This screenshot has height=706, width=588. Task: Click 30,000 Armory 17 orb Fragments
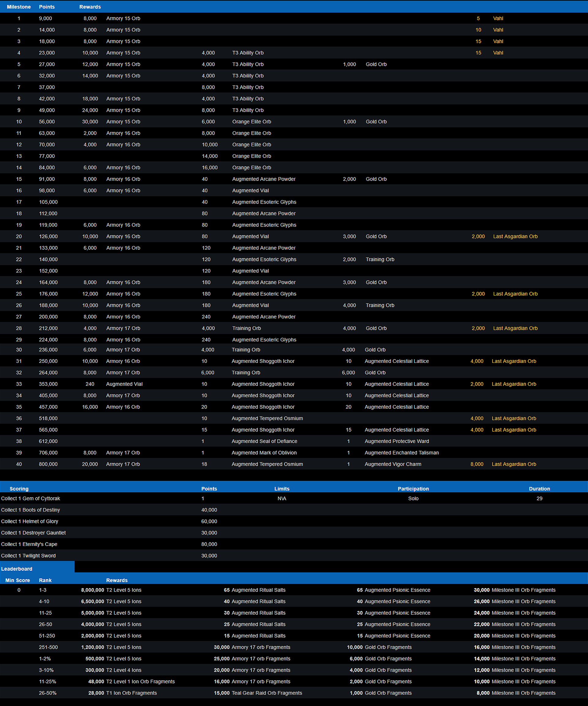tap(252, 647)
